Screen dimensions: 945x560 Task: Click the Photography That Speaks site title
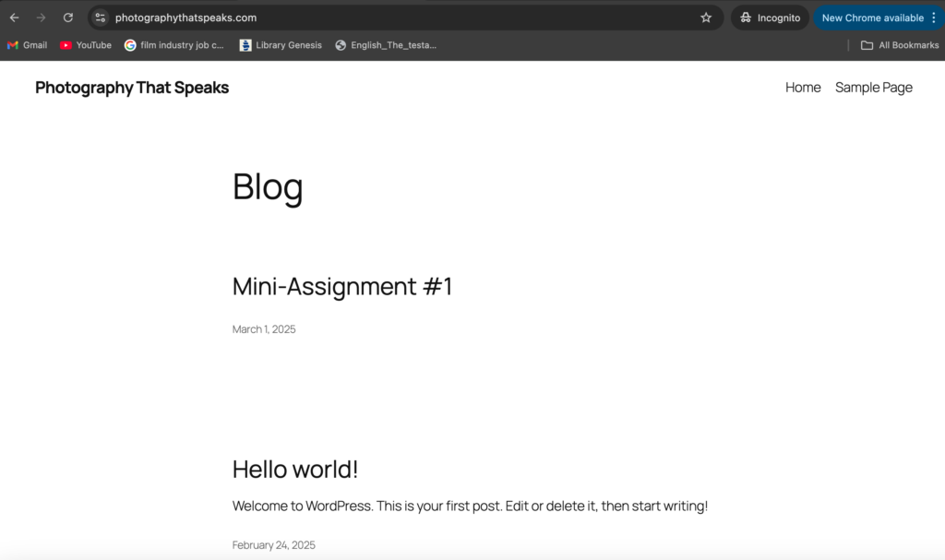[x=132, y=88]
